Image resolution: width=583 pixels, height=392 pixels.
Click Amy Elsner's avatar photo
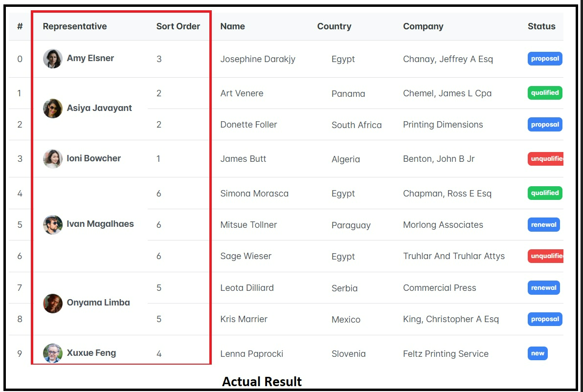(x=52, y=58)
